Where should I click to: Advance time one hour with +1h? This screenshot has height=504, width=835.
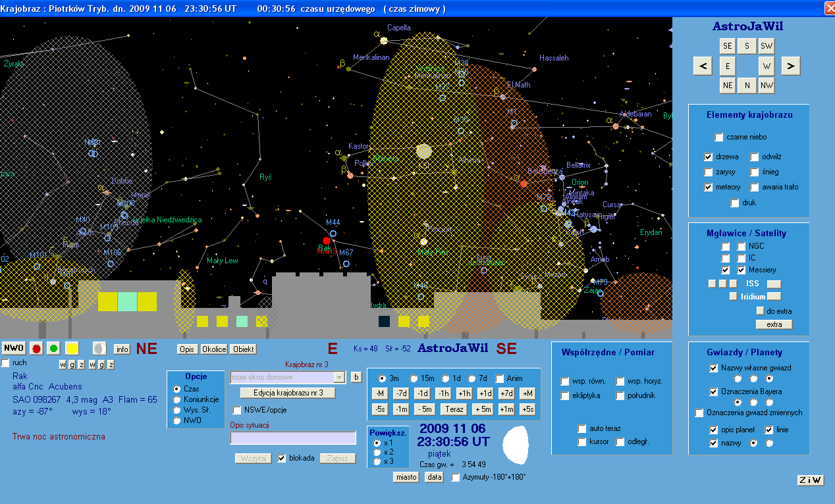coord(464,393)
